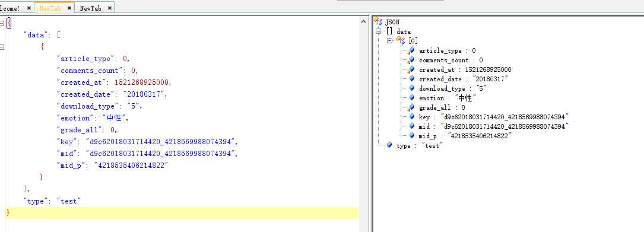The height and width of the screenshot is (232, 644).
Task: Select download_type node icon in tree
Action: click(x=411, y=88)
